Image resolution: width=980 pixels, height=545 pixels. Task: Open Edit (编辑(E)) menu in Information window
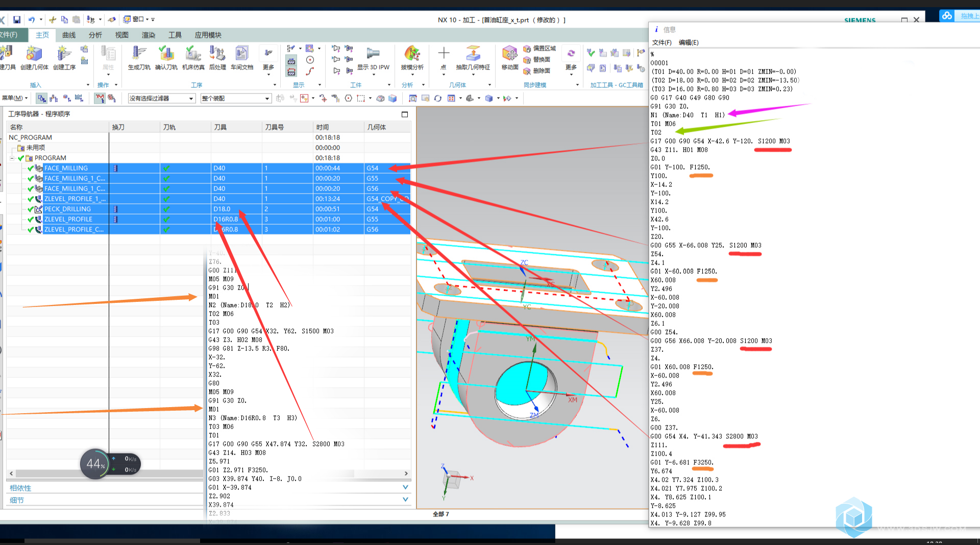pyautogui.click(x=689, y=42)
